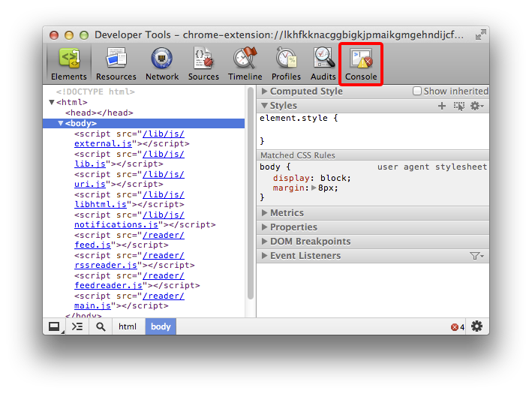
Task: Select the head element row
Action: (x=99, y=113)
